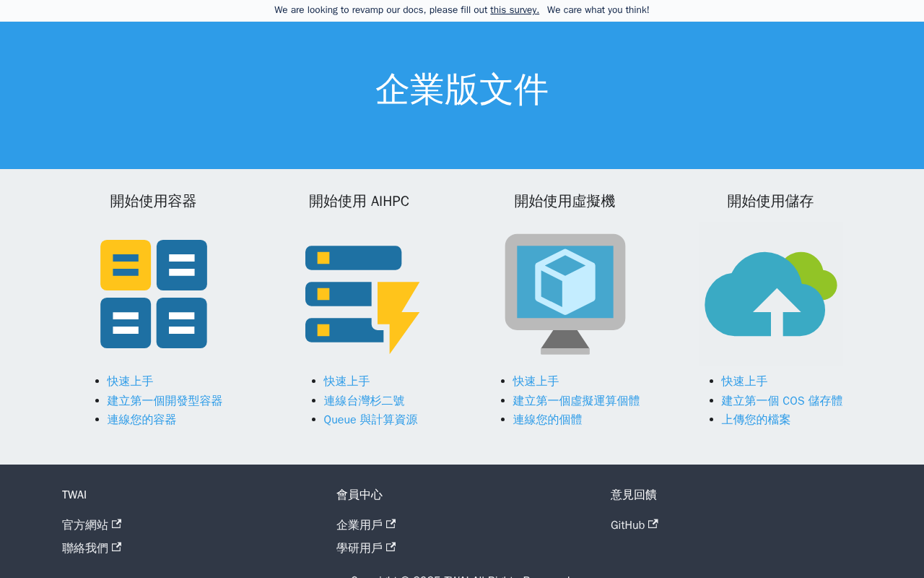Click the container grid icon
The image size is (924, 578).
[154, 294]
